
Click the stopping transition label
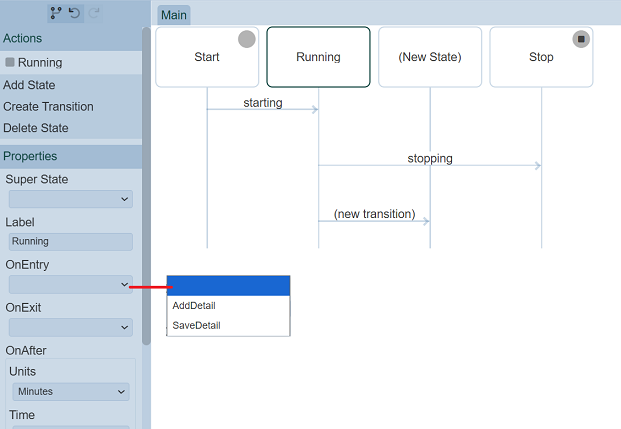pos(430,158)
